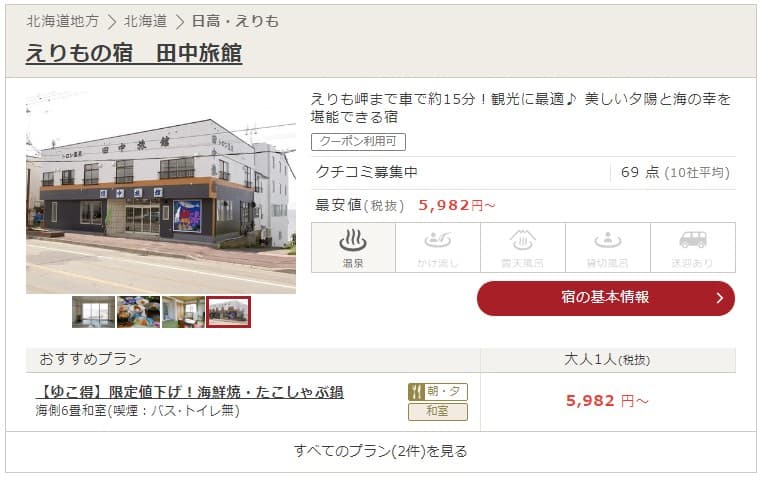Open the えりもの宿 田中旅館 title link
This screenshot has width=762, height=477.
(x=134, y=53)
